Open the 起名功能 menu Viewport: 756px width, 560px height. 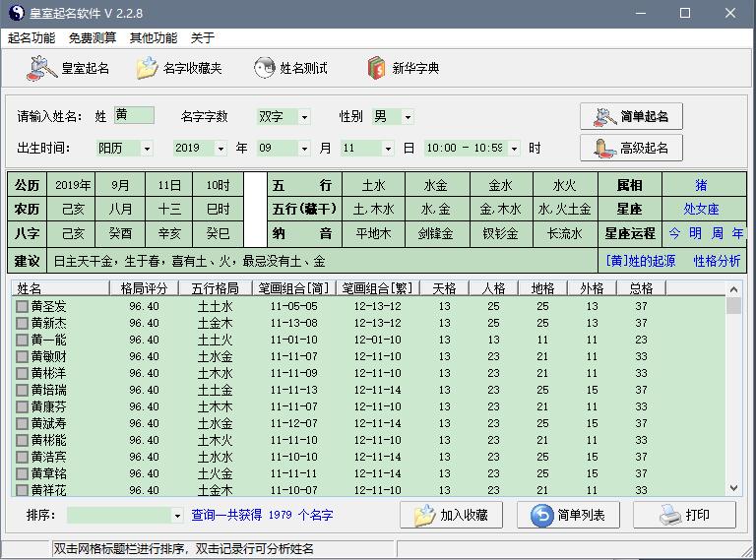31,38
